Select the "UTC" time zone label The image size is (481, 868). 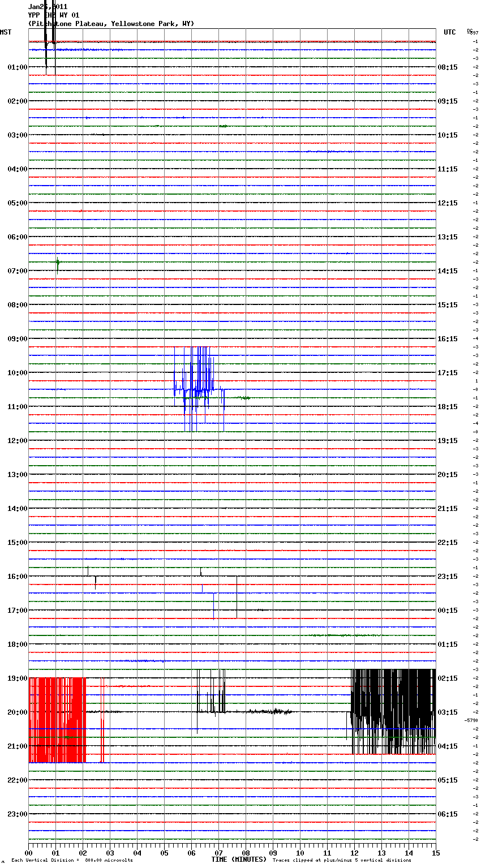pyautogui.click(x=449, y=32)
